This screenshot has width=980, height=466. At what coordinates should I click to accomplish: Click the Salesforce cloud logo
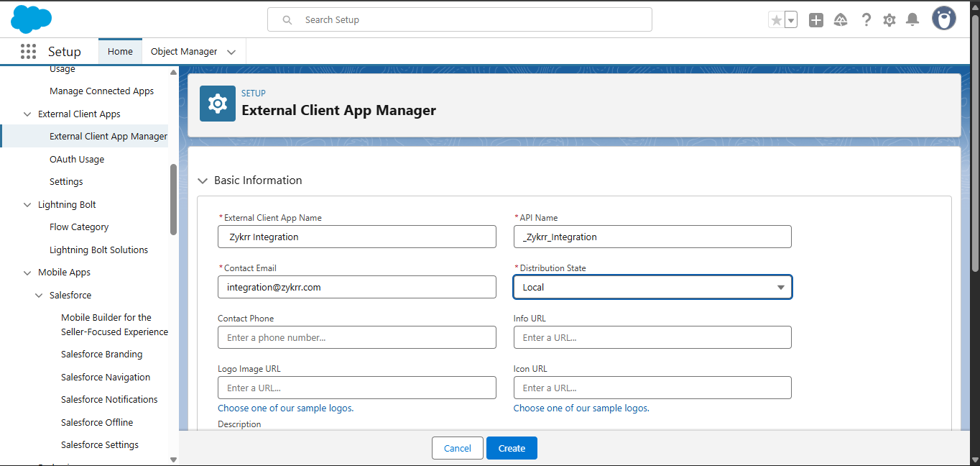(31, 19)
